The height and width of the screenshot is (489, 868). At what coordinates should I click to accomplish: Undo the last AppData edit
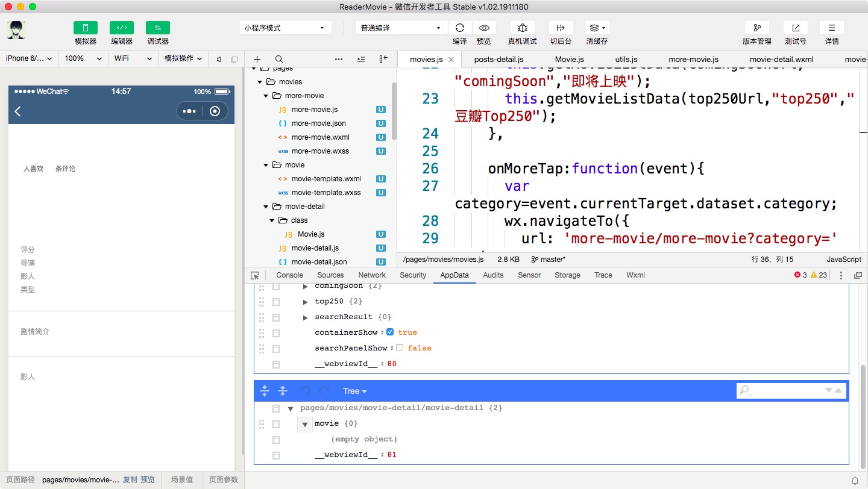pyautogui.click(x=306, y=391)
